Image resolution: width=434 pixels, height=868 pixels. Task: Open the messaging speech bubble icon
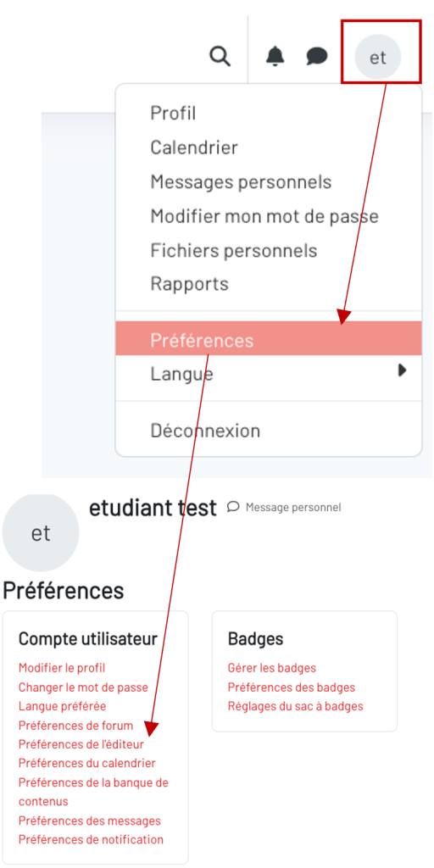point(317,57)
